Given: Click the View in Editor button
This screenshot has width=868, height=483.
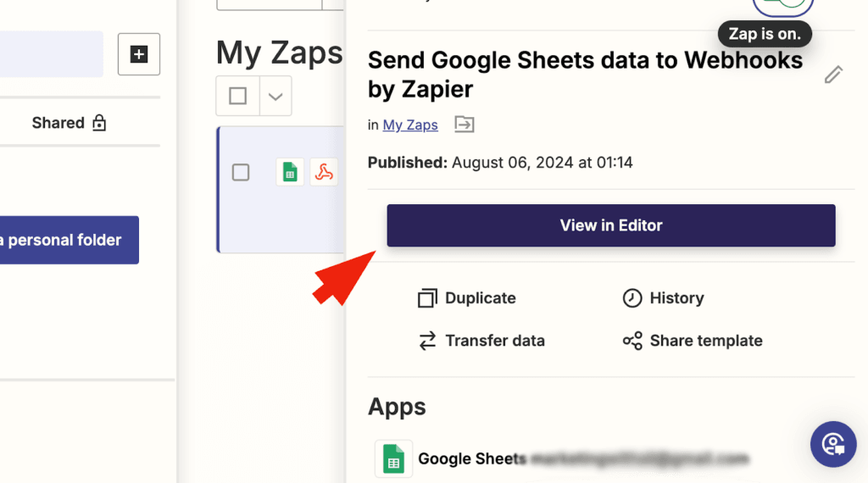Looking at the screenshot, I should [x=611, y=225].
